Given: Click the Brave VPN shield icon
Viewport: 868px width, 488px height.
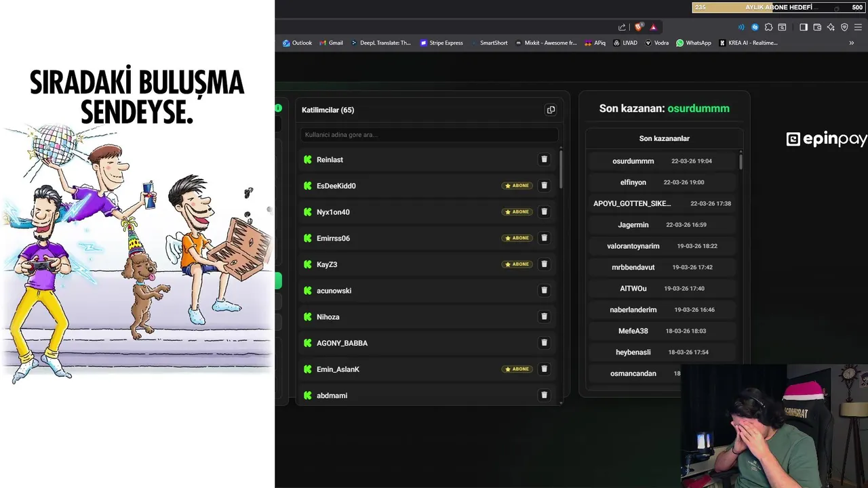Looking at the screenshot, I should tap(844, 27).
